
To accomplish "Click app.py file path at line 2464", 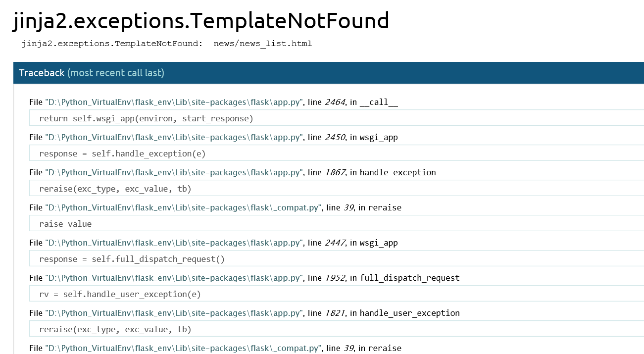I will point(173,102).
